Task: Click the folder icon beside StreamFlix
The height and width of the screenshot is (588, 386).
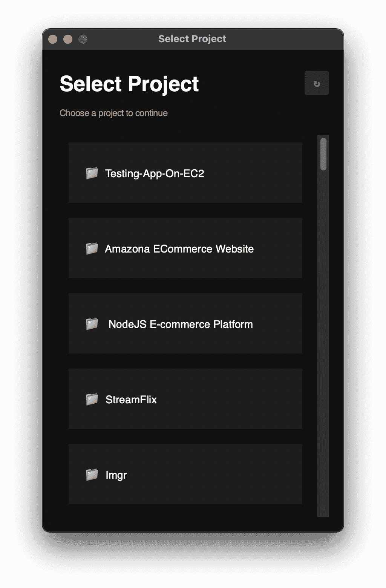Action: [91, 399]
